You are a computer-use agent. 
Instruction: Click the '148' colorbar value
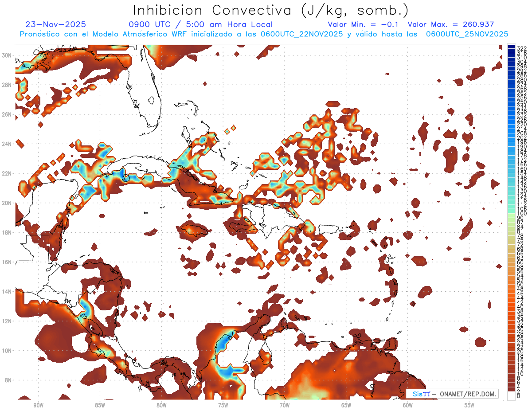(521, 178)
